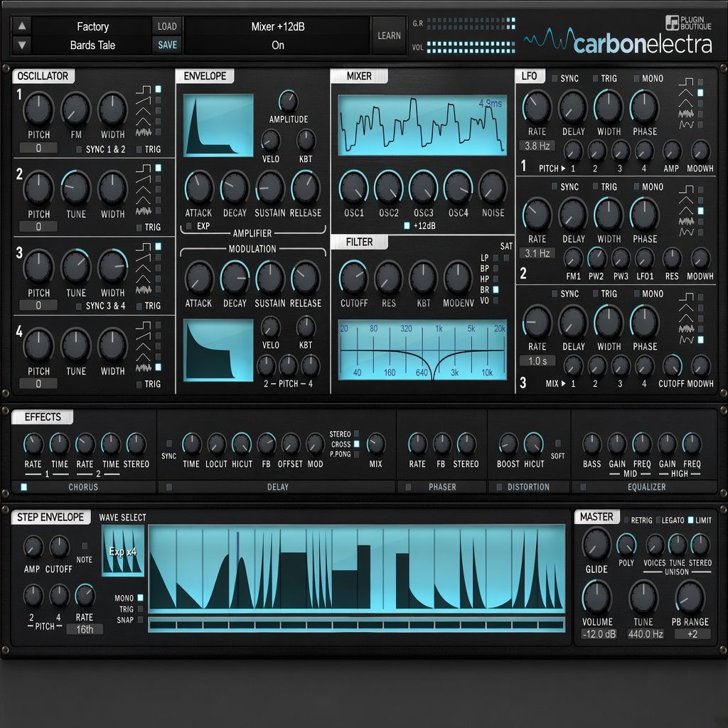This screenshot has height=728, width=728.
Task: Toggle master LIMIT off
Action: (x=690, y=520)
